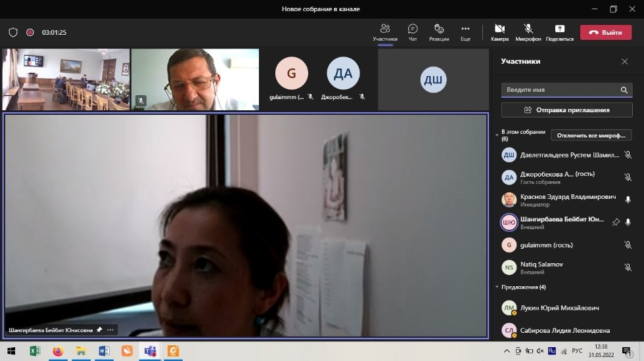Screen dimensions: 644x361
Task: Click the pin icon next to Шангирбаева
Action: (x=616, y=223)
